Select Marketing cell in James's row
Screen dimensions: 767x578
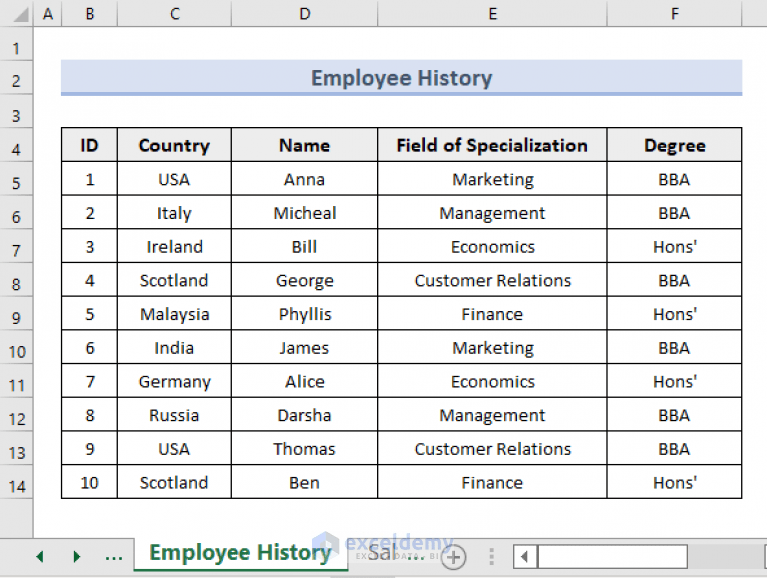pos(492,348)
